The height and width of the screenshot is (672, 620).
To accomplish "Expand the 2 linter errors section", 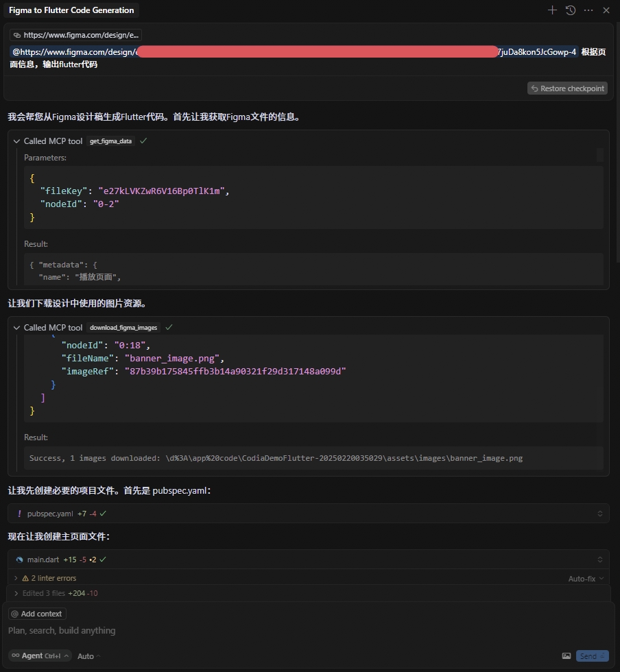I will 16,578.
